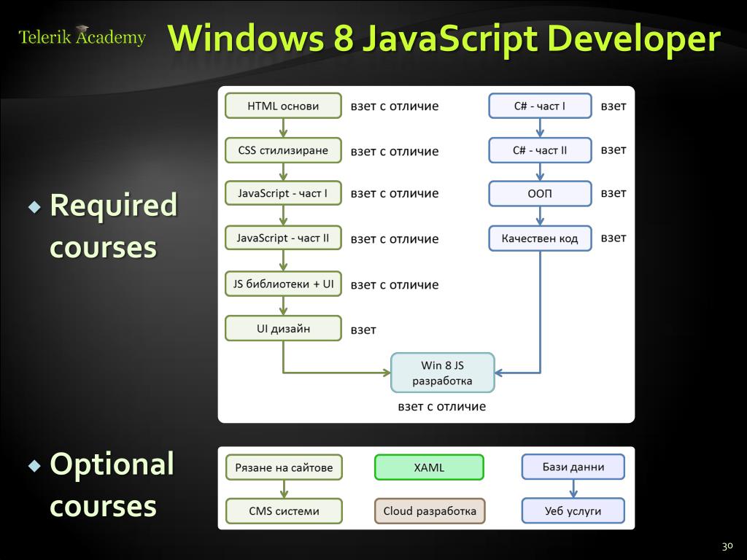Click "взет с отличие" beside JavaScript - част II

pos(395,239)
